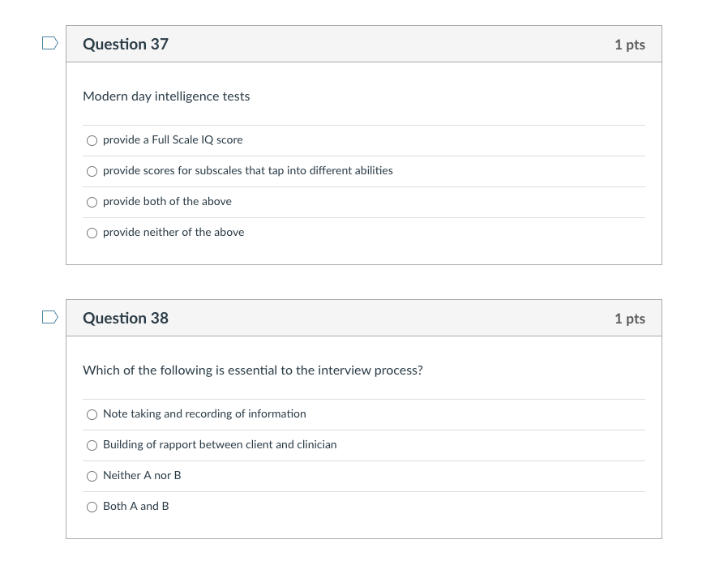Click the answer text 'Both A and B'
This screenshot has height=561, width=728.
click(x=135, y=506)
